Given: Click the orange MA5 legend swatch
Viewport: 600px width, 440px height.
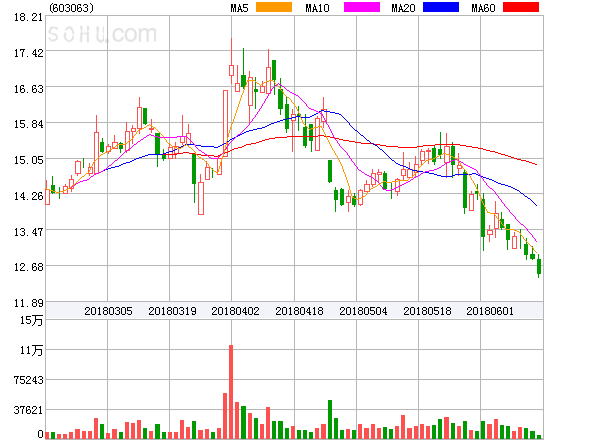Looking at the screenshot, I should 274,7.
